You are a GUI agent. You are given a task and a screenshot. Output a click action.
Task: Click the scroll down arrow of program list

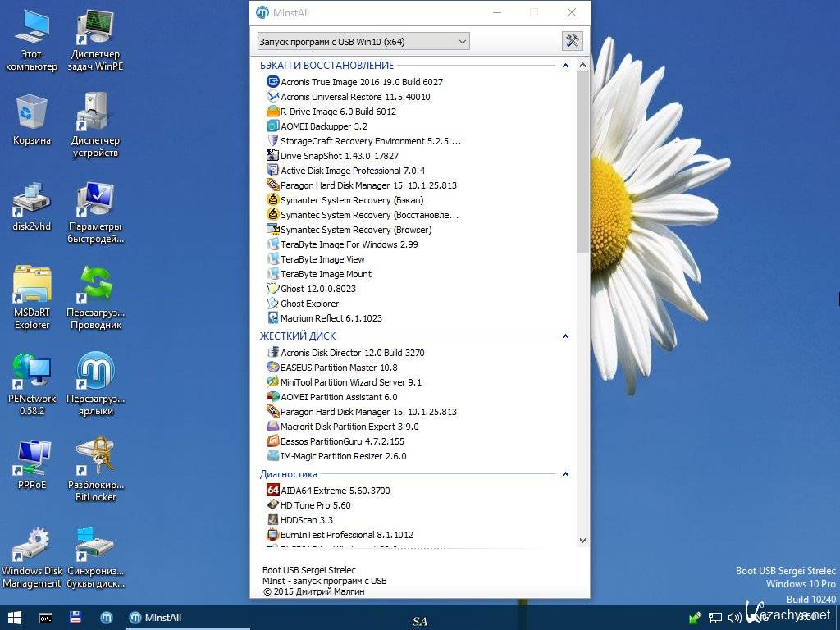pos(582,541)
